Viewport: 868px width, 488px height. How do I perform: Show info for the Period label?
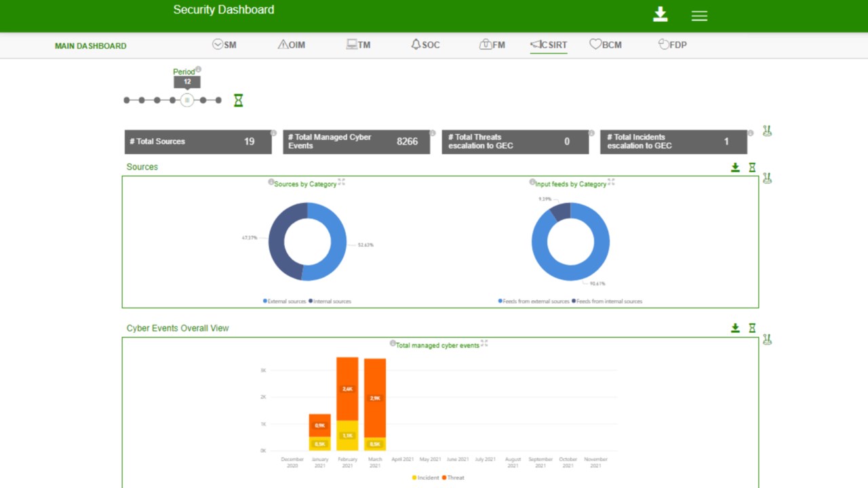(199, 70)
